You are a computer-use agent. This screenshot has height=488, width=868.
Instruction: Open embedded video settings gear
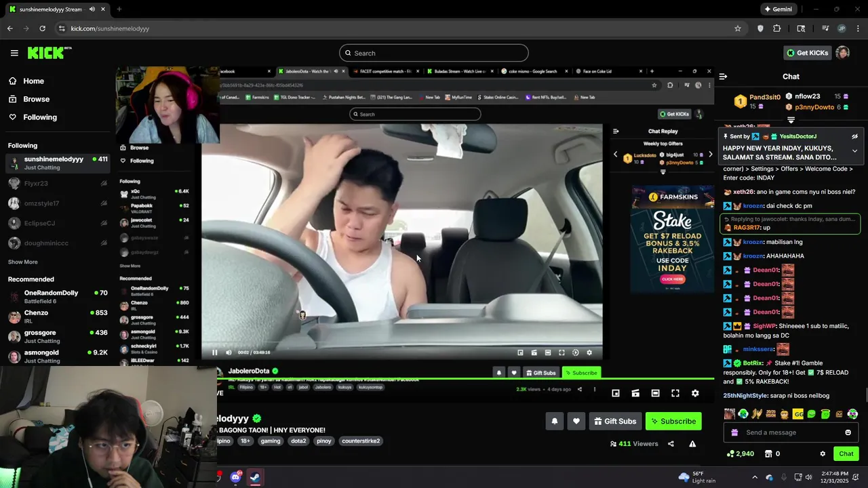point(589,352)
